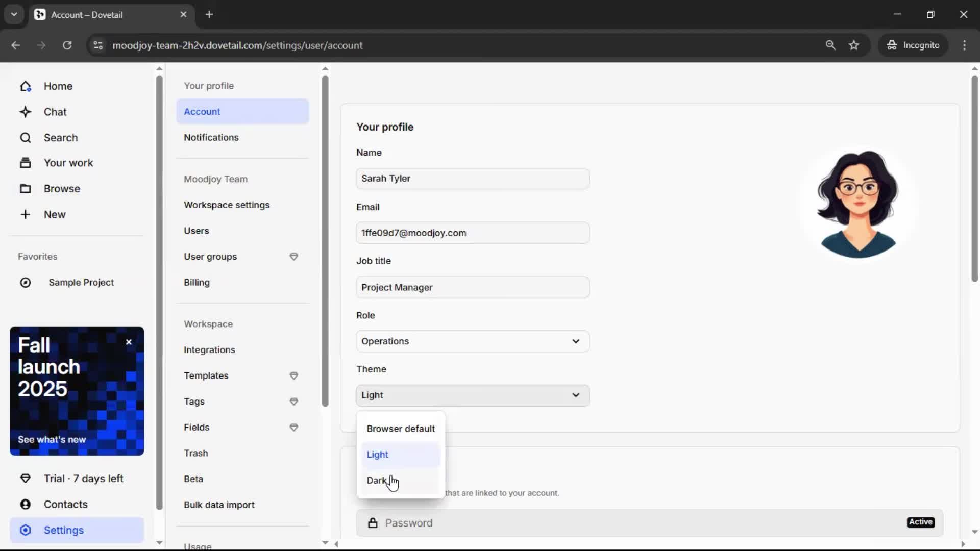
Task: Open Workspace settings page
Action: [226, 205]
